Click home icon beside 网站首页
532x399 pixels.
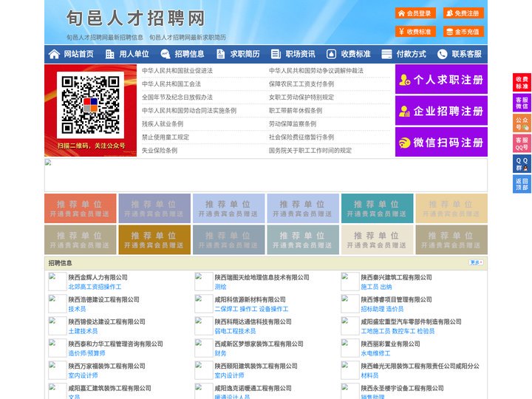click(x=54, y=54)
